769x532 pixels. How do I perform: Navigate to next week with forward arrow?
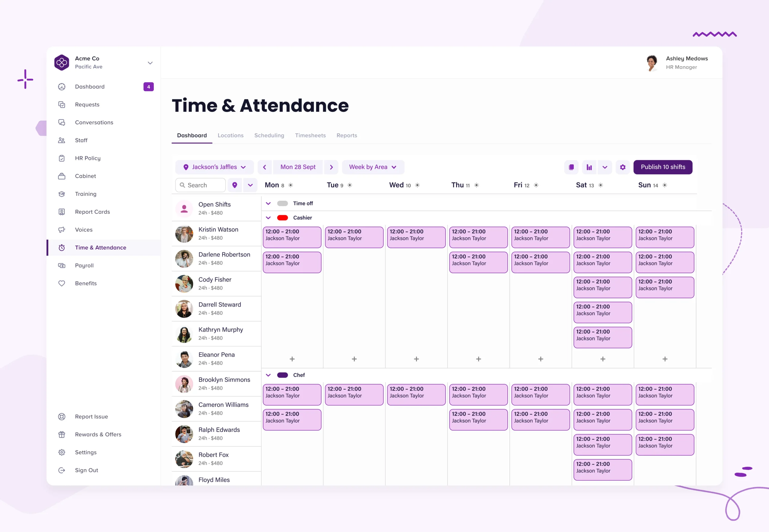[x=332, y=167]
